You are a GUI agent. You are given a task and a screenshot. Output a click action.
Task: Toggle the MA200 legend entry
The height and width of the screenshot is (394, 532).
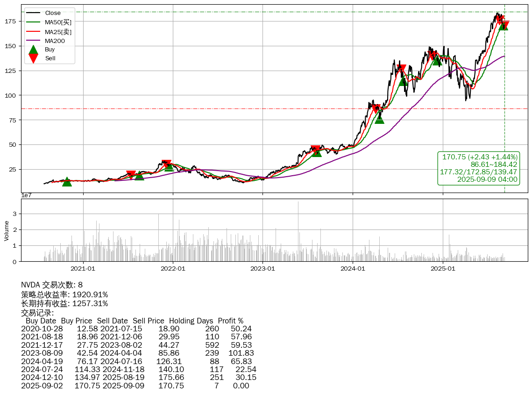click(55, 41)
